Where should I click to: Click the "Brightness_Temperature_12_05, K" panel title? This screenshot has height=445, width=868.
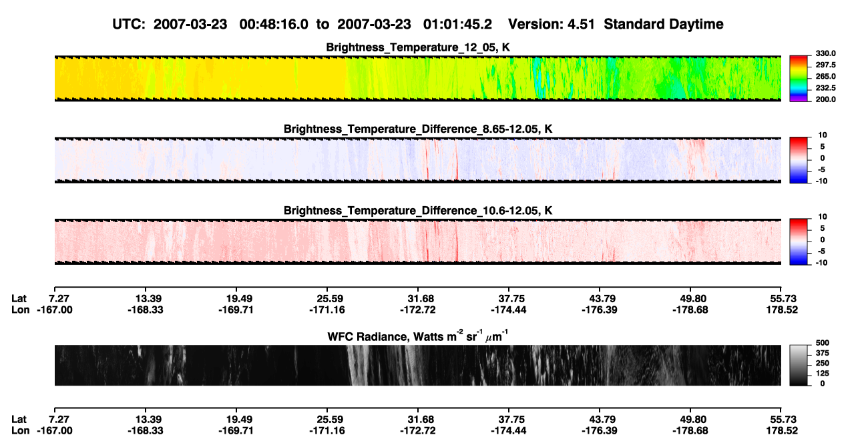[x=418, y=47]
